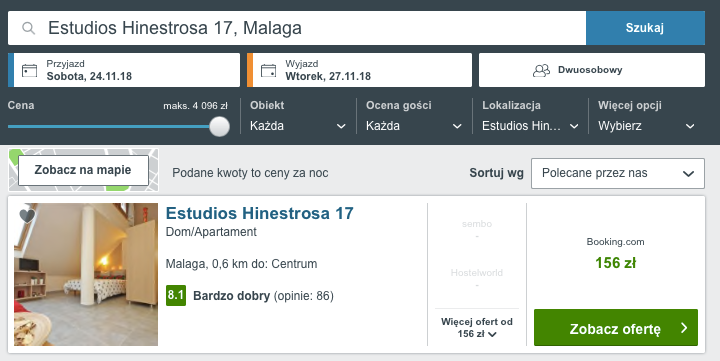Open the Dwuosobowy room type selector
This screenshot has height=361, width=720.
(x=592, y=70)
